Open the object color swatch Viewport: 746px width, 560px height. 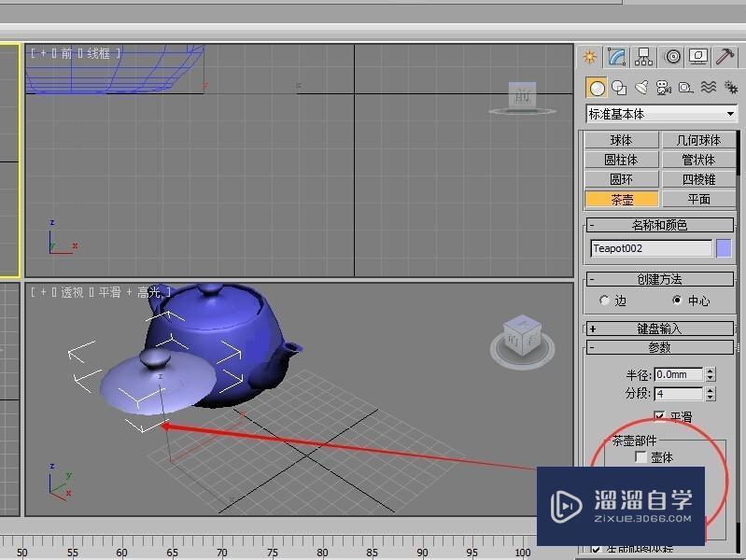point(724,248)
